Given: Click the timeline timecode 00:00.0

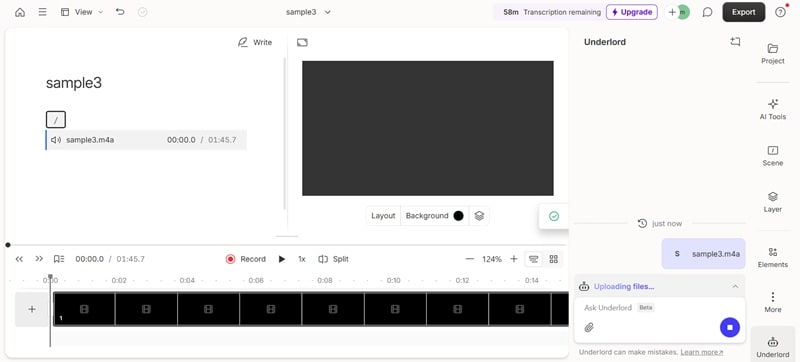Looking at the screenshot, I should pyautogui.click(x=89, y=259).
